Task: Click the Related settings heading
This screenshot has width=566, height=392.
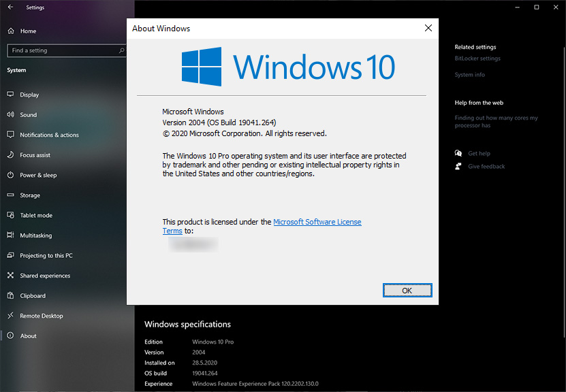Action: pyautogui.click(x=475, y=47)
